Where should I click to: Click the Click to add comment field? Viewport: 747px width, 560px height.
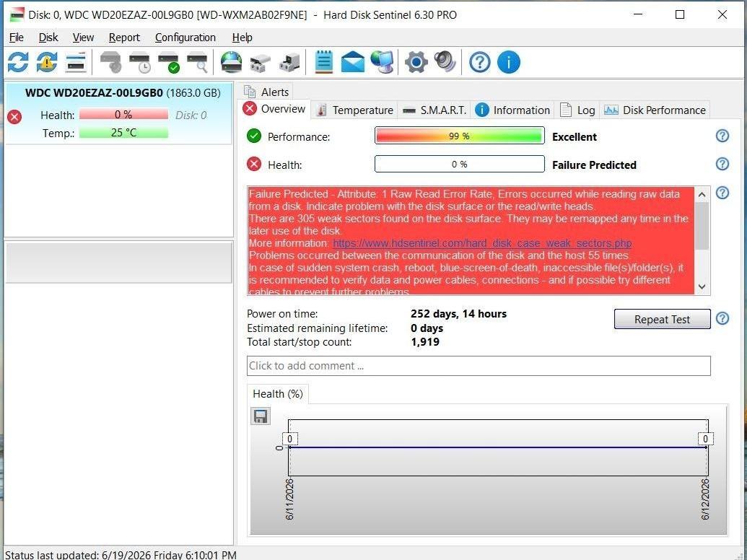(479, 366)
